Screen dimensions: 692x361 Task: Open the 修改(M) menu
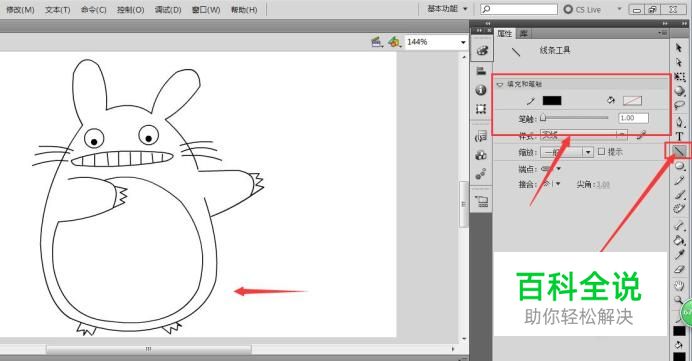tap(20, 9)
